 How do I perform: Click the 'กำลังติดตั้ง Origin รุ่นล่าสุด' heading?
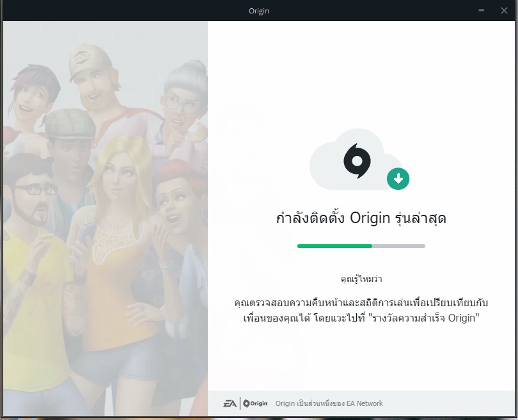tap(361, 218)
